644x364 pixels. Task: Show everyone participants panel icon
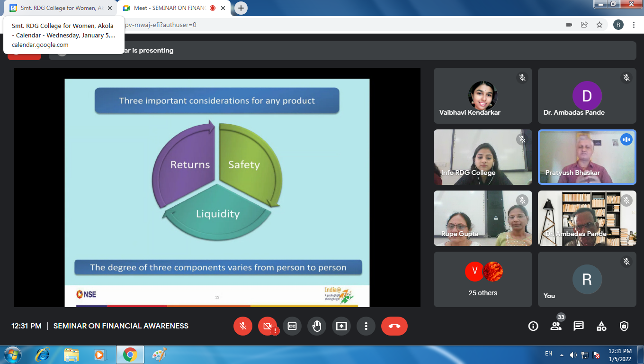click(x=556, y=326)
